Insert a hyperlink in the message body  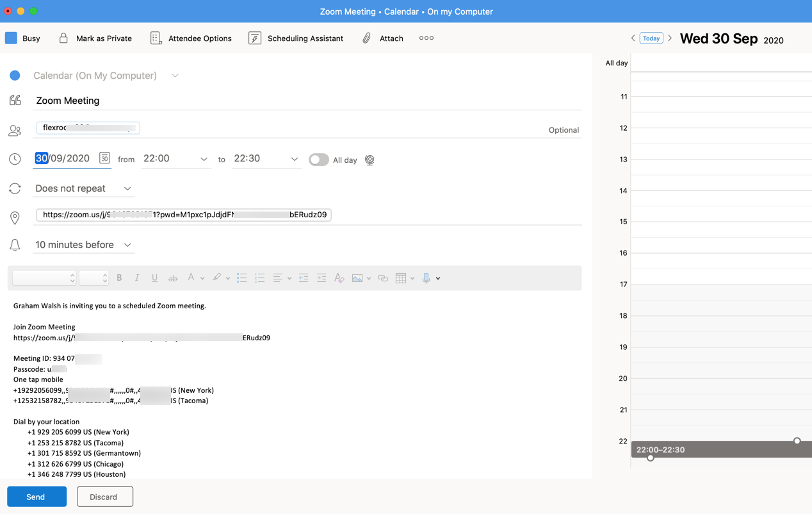pyautogui.click(x=382, y=278)
